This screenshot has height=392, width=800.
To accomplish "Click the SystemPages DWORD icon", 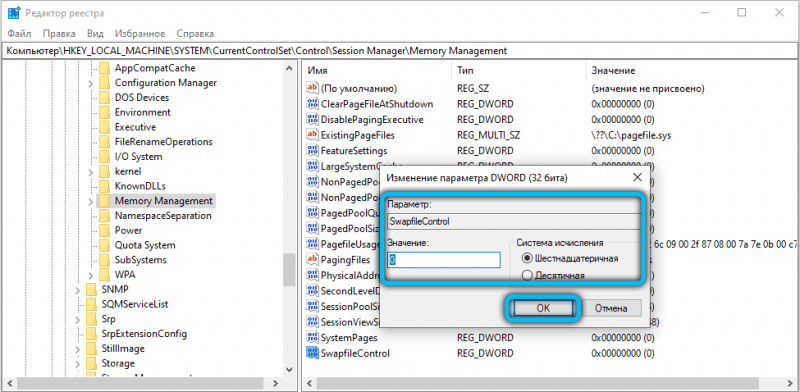I will [312, 337].
